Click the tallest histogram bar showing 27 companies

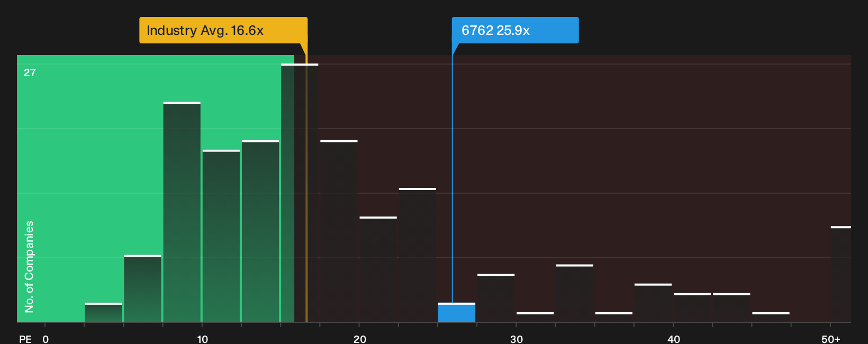300,193
